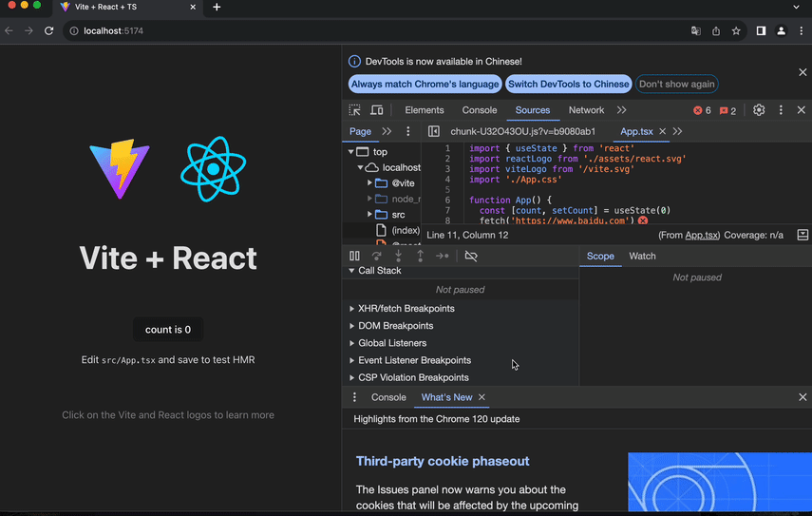This screenshot has height=516, width=812.
Task: Bookmark this tab with star icon
Action: tap(736, 31)
